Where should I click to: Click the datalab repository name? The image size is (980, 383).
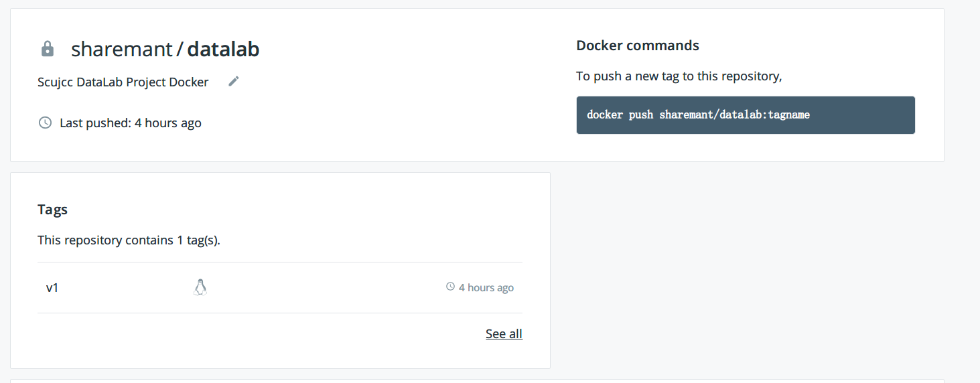tap(223, 49)
